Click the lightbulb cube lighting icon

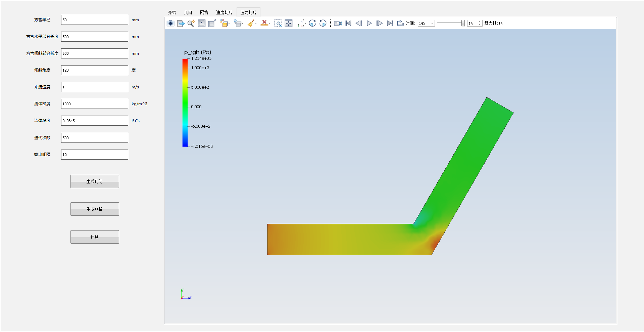coord(237,23)
